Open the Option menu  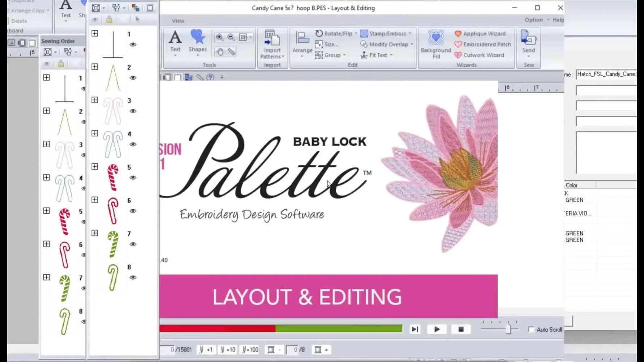pos(534,20)
